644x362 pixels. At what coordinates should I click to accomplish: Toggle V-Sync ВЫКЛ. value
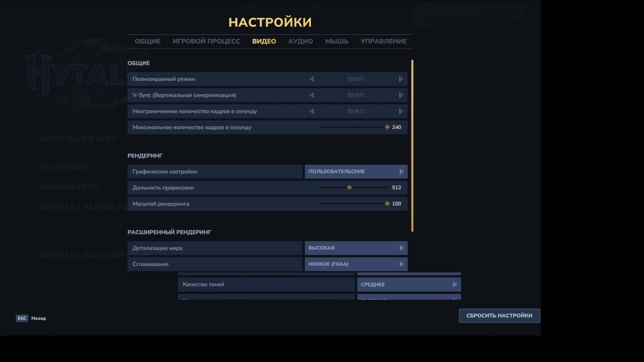356,95
